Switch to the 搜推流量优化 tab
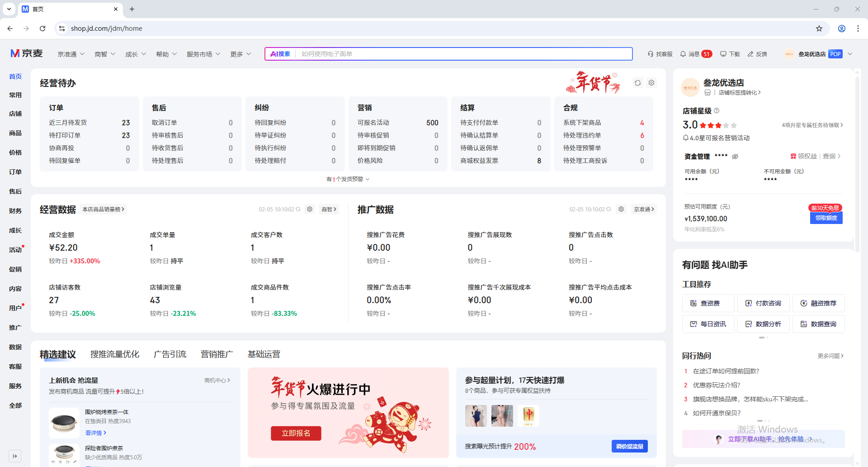This screenshot has width=868, height=467. (x=115, y=354)
